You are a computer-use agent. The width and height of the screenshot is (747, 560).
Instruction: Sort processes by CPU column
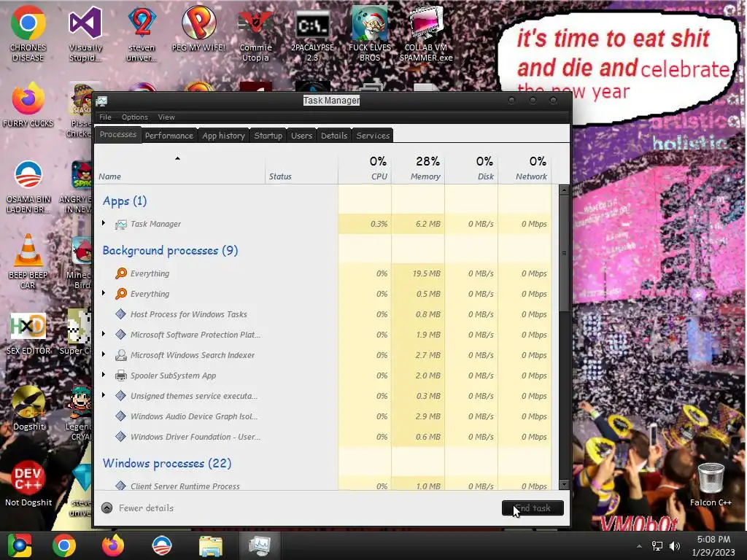click(365, 169)
